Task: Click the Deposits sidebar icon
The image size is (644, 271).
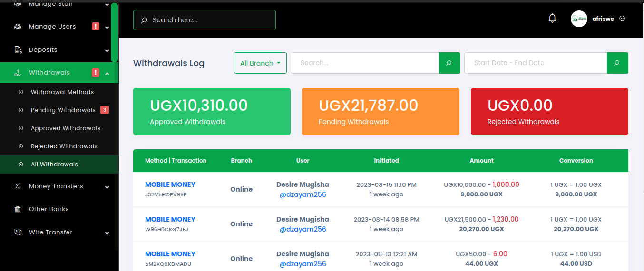Action: click(x=18, y=50)
